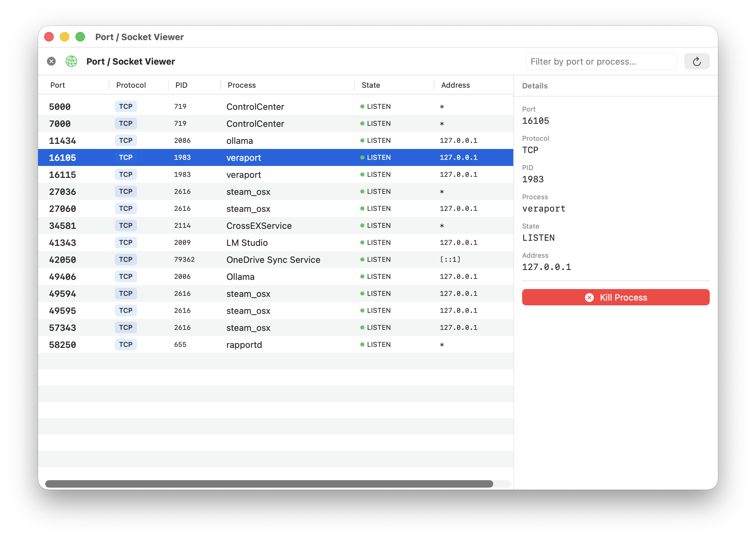Click LISTEN state in the LM Studio row

(x=376, y=242)
